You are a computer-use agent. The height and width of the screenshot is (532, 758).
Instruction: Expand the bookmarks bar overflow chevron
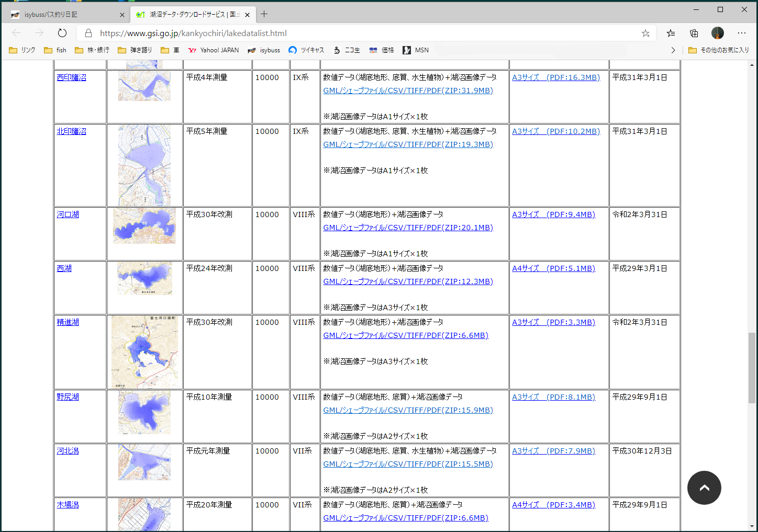point(673,50)
